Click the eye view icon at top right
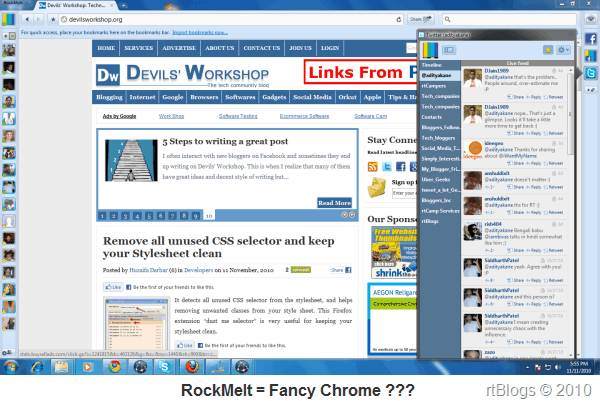This screenshot has width=600, height=401. 591,19
